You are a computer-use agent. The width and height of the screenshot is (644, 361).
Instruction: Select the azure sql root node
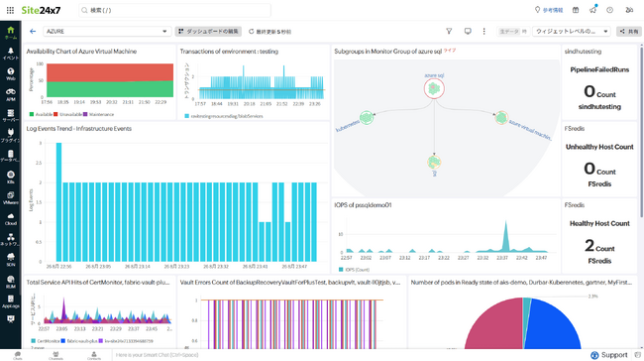tap(434, 88)
